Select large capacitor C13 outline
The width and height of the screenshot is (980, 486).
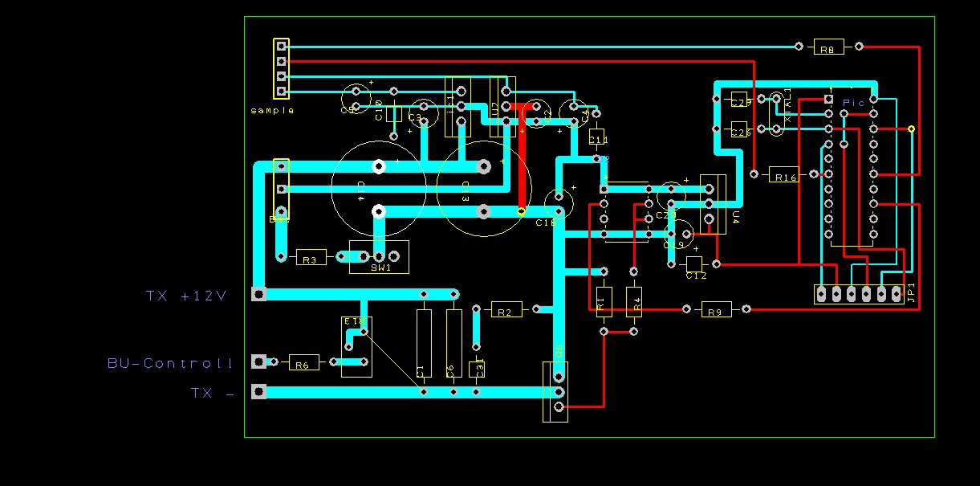point(483,190)
